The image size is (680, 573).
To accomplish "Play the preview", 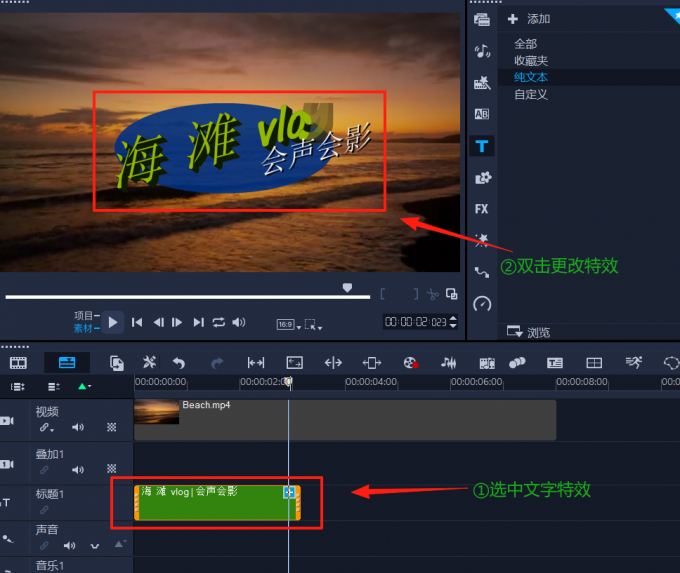I will tap(113, 322).
